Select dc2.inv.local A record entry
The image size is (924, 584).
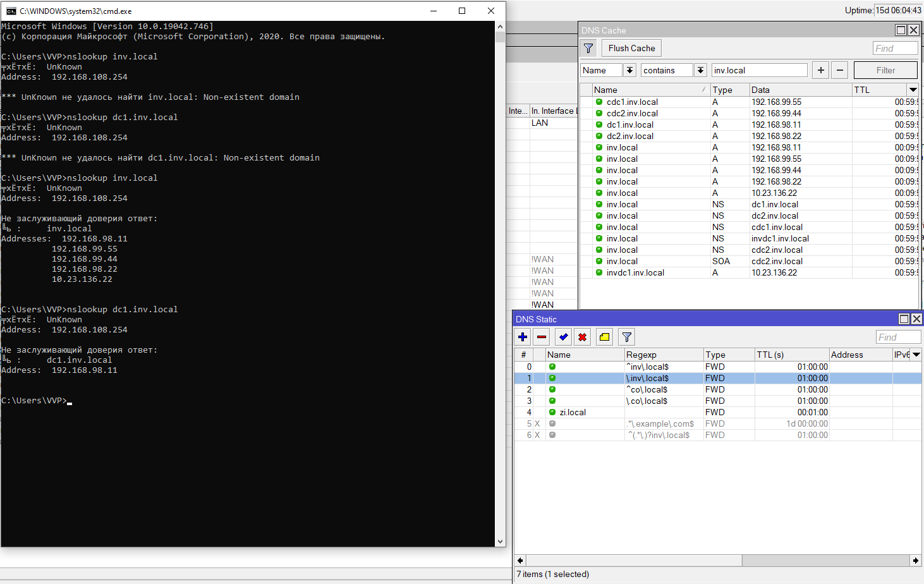click(749, 136)
